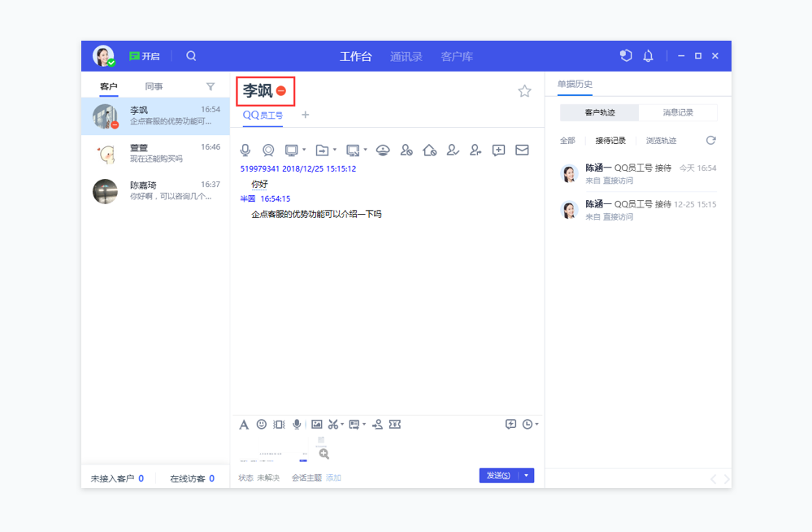812x532 pixels.
Task: Click the 添加 link for session topic
Action: [333, 478]
